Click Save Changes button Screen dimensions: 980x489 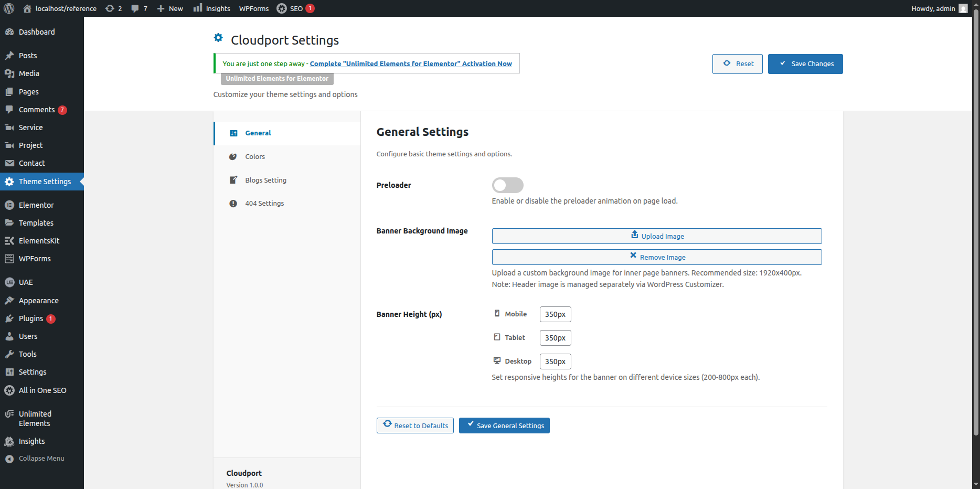(x=805, y=64)
